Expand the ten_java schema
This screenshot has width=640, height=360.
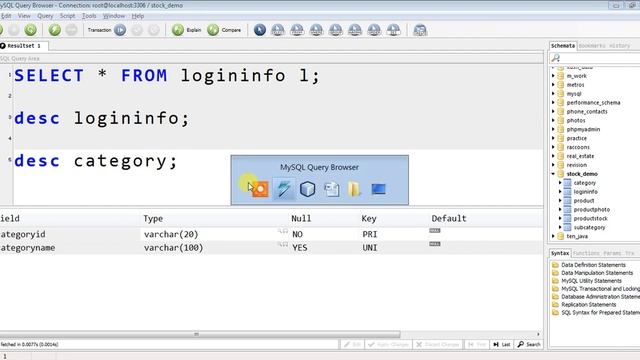(553, 236)
